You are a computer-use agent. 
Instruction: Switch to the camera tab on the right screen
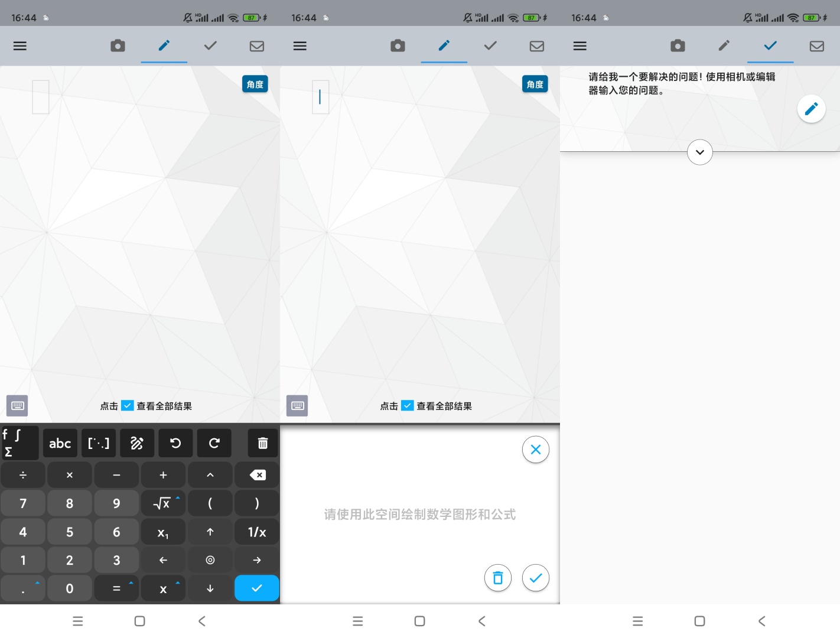pyautogui.click(x=678, y=46)
